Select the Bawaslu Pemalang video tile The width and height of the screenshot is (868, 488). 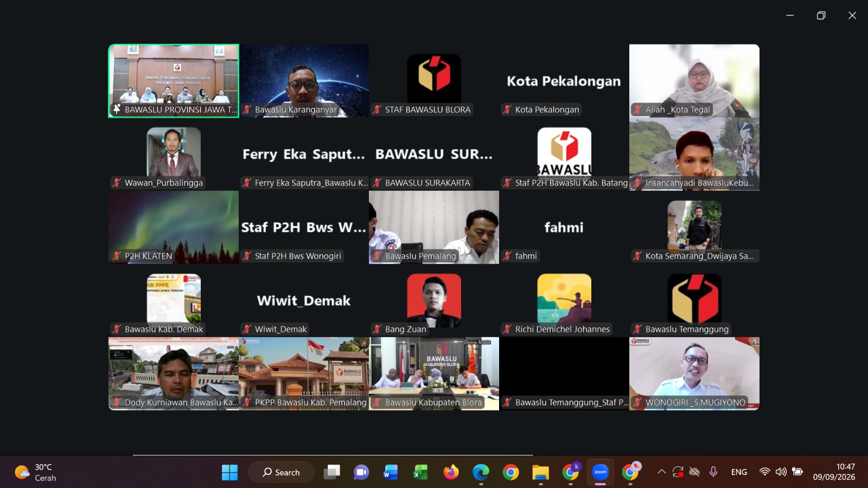point(434,227)
